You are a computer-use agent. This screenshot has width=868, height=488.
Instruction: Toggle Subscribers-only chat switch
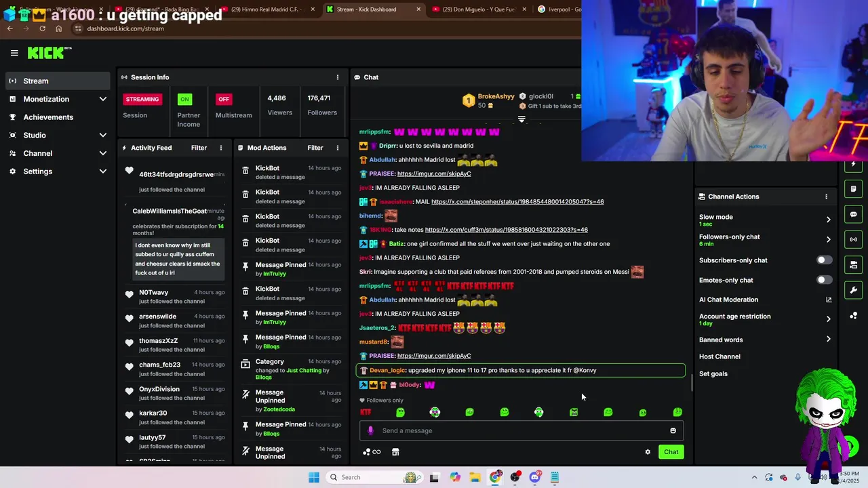pyautogui.click(x=824, y=260)
